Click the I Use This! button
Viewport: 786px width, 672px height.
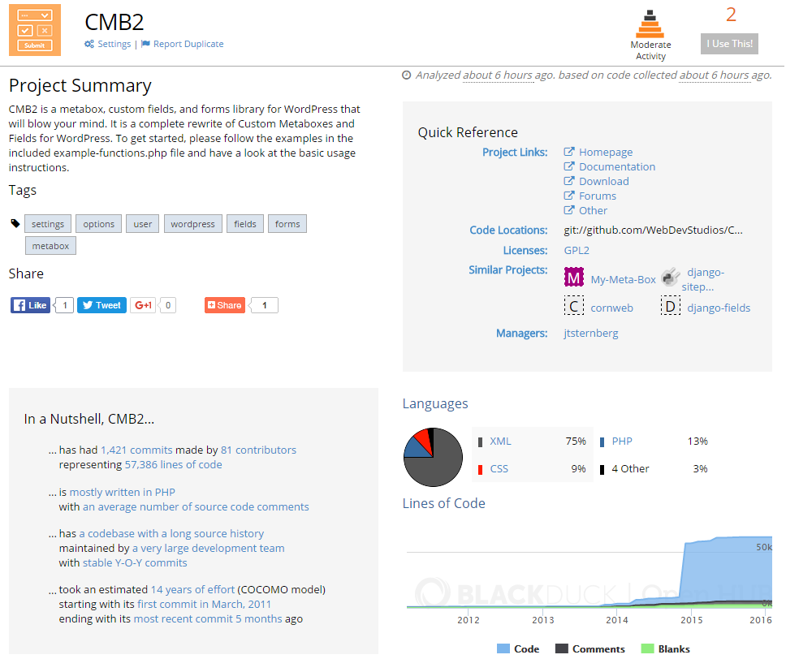click(x=729, y=44)
